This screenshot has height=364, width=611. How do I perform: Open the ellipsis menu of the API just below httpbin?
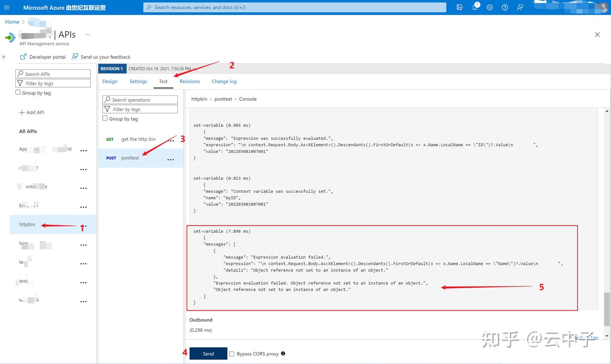pyautogui.click(x=84, y=245)
